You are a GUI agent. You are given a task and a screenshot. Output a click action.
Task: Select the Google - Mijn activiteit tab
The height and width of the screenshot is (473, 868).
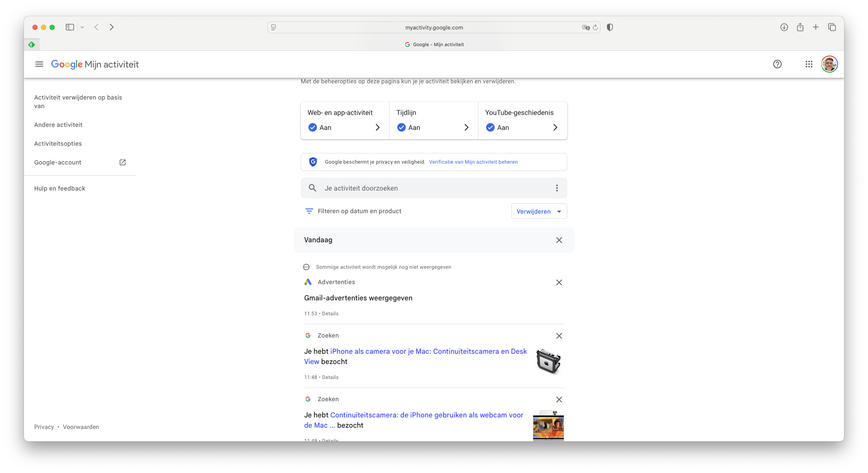(434, 44)
